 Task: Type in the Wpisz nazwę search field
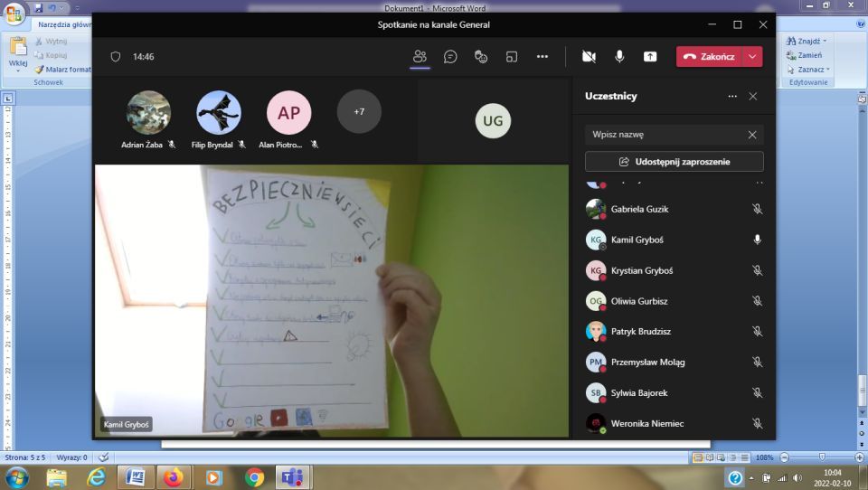point(665,135)
